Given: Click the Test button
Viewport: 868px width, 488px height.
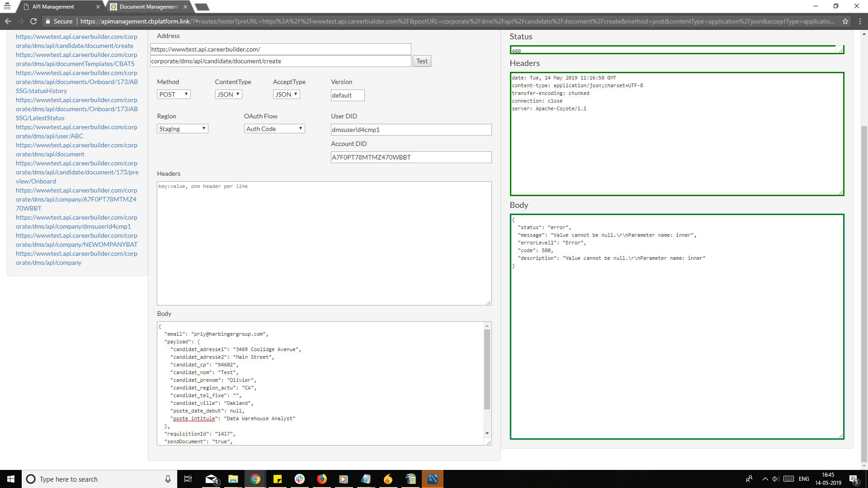Looking at the screenshot, I should [422, 61].
